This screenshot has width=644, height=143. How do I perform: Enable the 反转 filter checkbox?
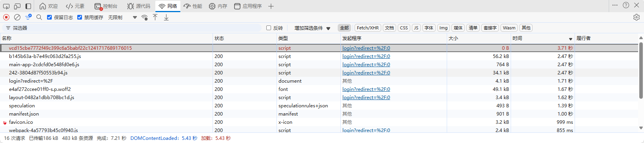tap(269, 28)
